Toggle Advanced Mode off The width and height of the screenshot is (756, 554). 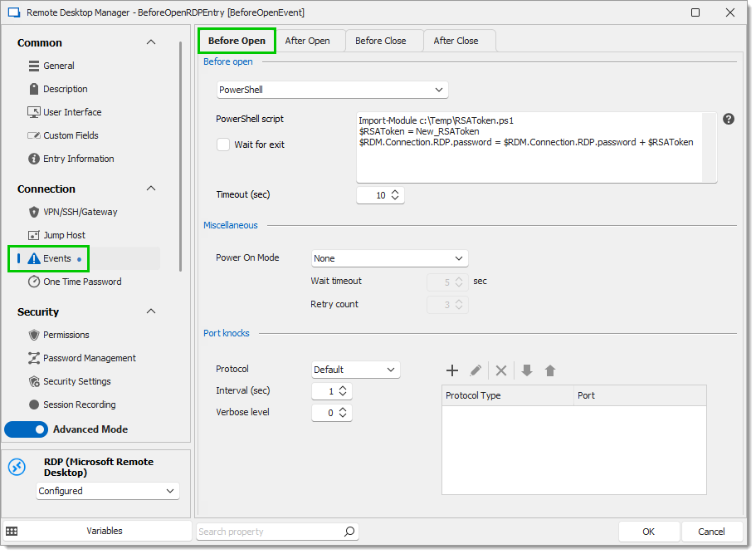point(26,429)
